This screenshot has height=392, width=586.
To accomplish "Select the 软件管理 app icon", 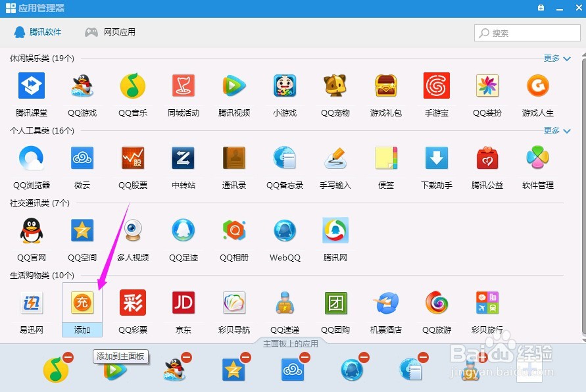I will tap(538, 158).
